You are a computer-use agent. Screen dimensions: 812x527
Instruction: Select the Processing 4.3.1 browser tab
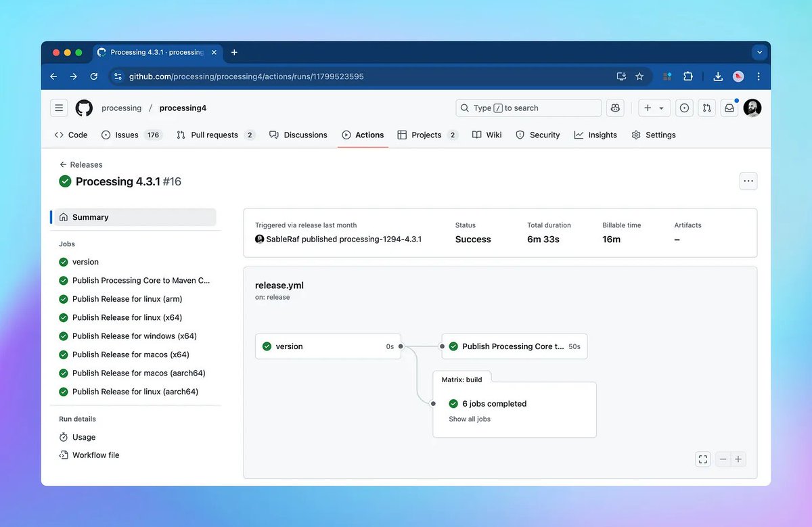point(156,52)
